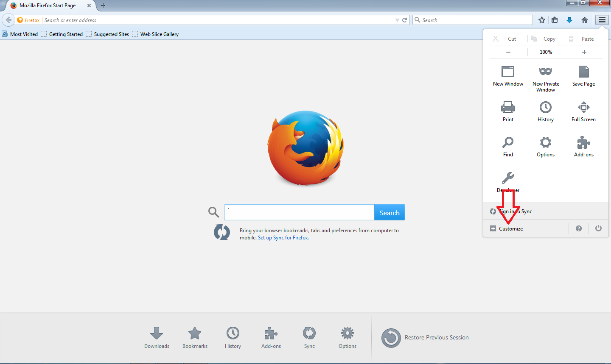Open a New Window from menu
Screen dimensions: 611x364
pos(508,76)
